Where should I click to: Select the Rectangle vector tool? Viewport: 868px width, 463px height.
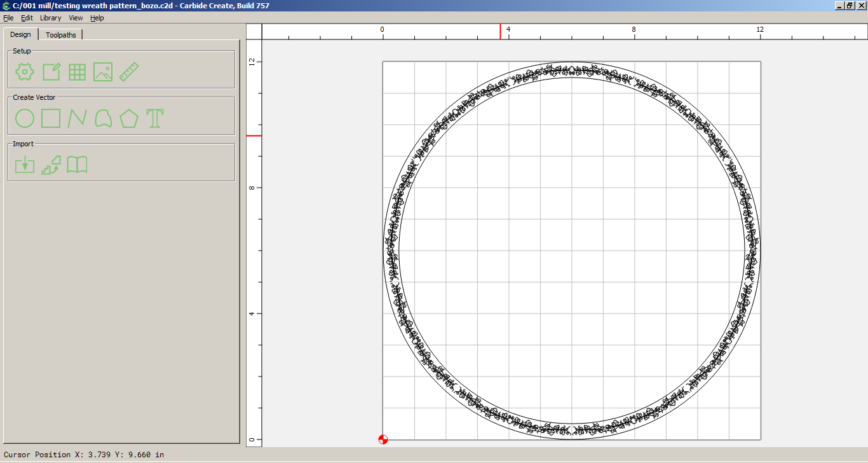(51, 118)
